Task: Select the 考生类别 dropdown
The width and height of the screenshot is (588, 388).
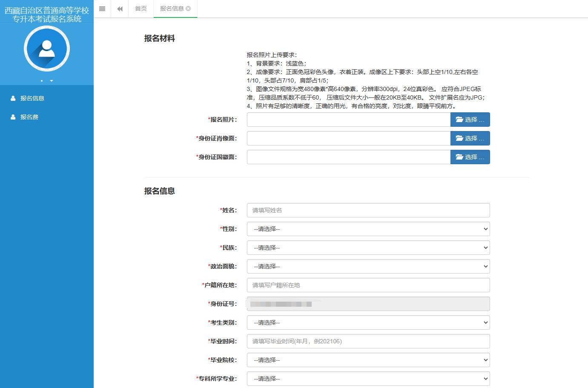Action: (368, 322)
